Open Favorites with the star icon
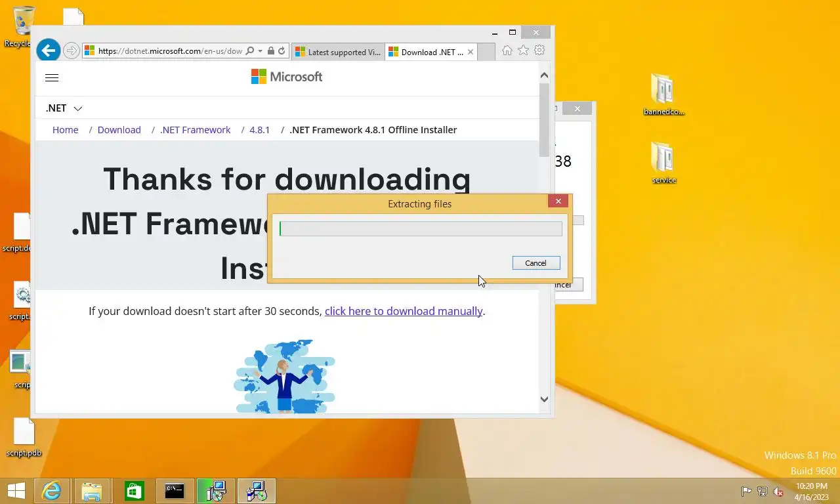Viewport: 840px width, 504px height. [x=523, y=51]
